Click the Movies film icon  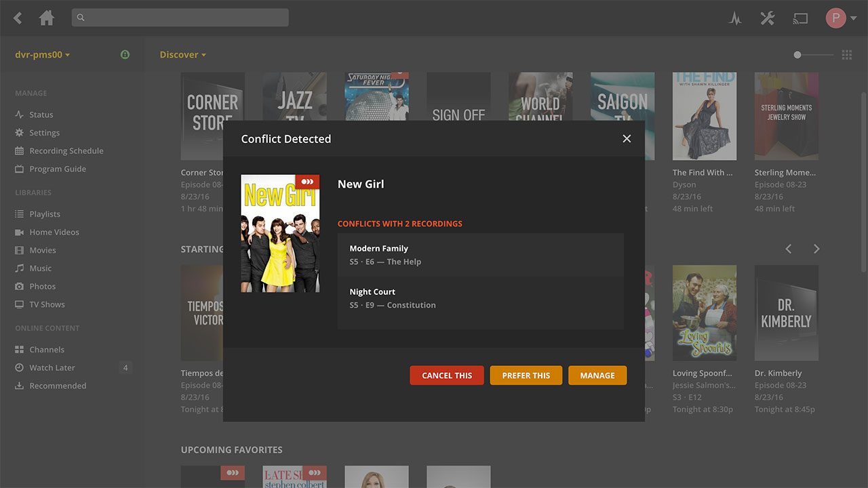click(x=20, y=250)
